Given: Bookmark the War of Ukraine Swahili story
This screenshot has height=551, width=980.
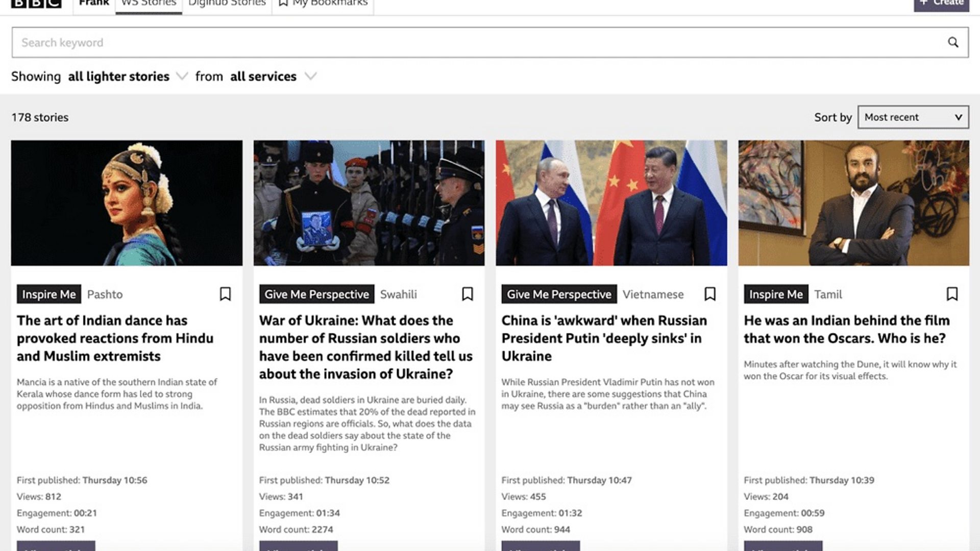Looking at the screenshot, I should pyautogui.click(x=467, y=294).
